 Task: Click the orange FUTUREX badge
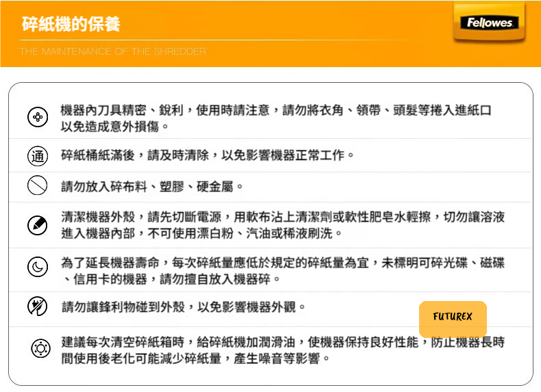453,318
